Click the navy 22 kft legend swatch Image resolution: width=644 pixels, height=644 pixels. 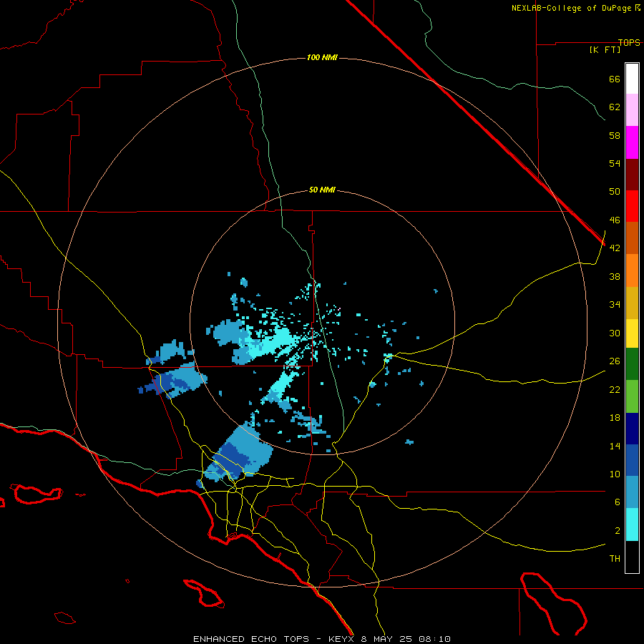(x=632, y=429)
